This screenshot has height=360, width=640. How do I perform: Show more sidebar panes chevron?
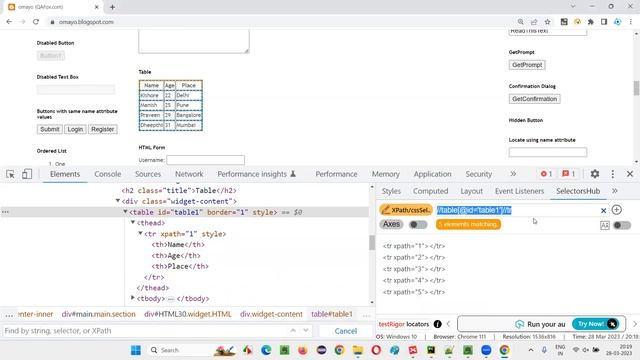click(615, 191)
